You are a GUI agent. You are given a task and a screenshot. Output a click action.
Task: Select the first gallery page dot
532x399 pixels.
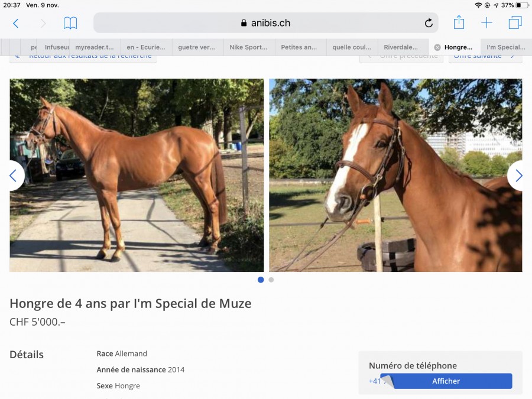pyautogui.click(x=261, y=280)
